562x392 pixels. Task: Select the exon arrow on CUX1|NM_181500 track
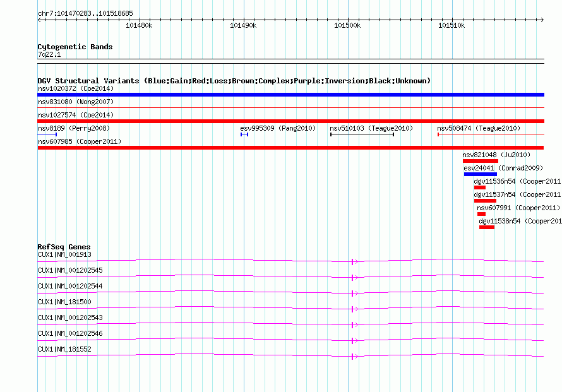354,309
